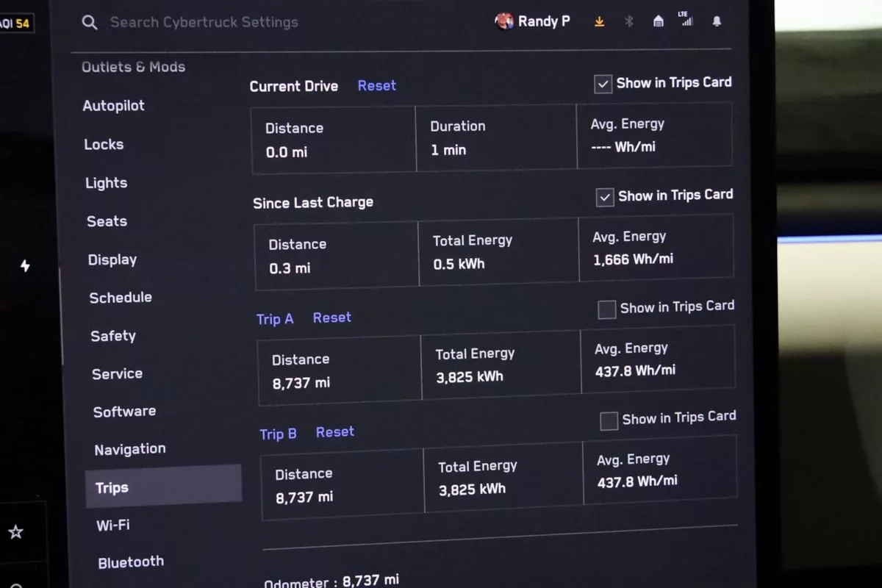This screenshot has width=882, height=588.
Task: Open the Autopilot settings menu
Action: click(x=113, y=106)
